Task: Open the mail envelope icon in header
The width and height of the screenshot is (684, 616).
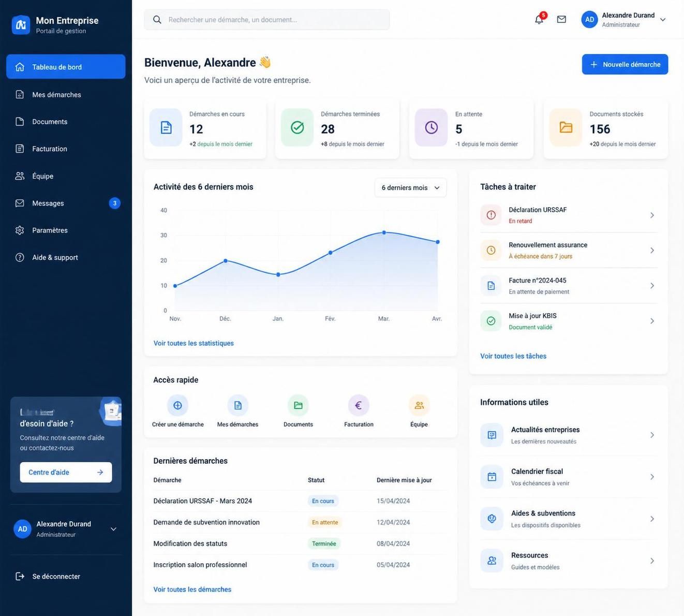Action: pyautogui.click(x=561, y=20)
